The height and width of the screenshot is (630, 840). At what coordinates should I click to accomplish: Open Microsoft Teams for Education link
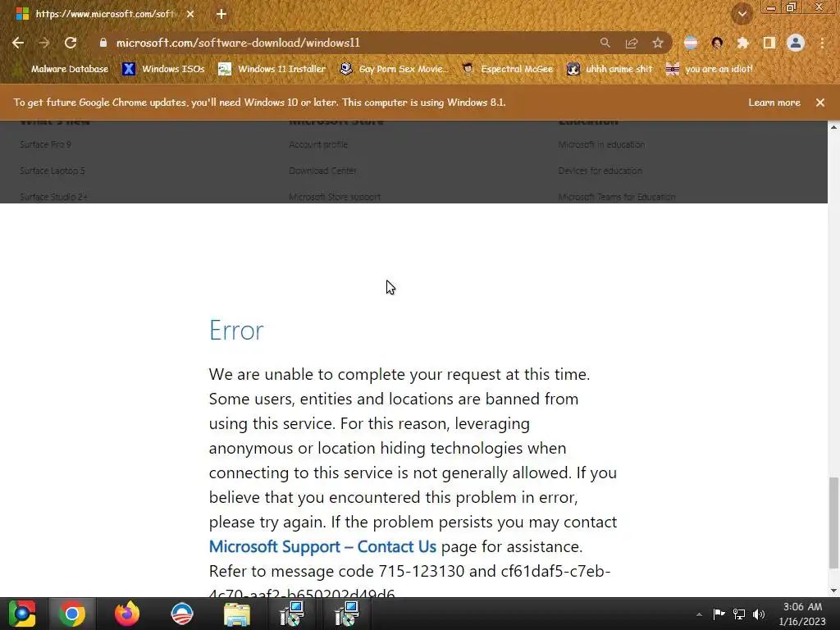(x=617, y=197)
